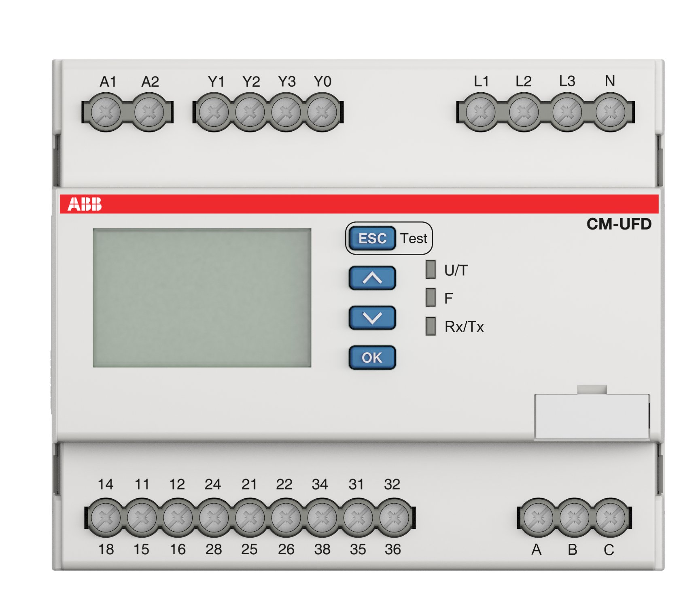Click the 14/18 terminal screw
Image resolution: width=700 pixels, height=596 pixels.
[x=106, y=517]
